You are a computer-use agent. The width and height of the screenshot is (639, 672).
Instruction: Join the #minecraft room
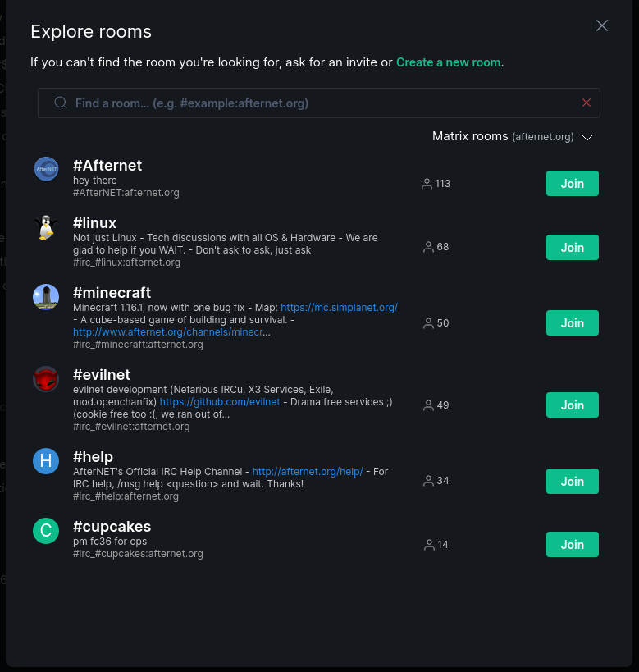573,323
